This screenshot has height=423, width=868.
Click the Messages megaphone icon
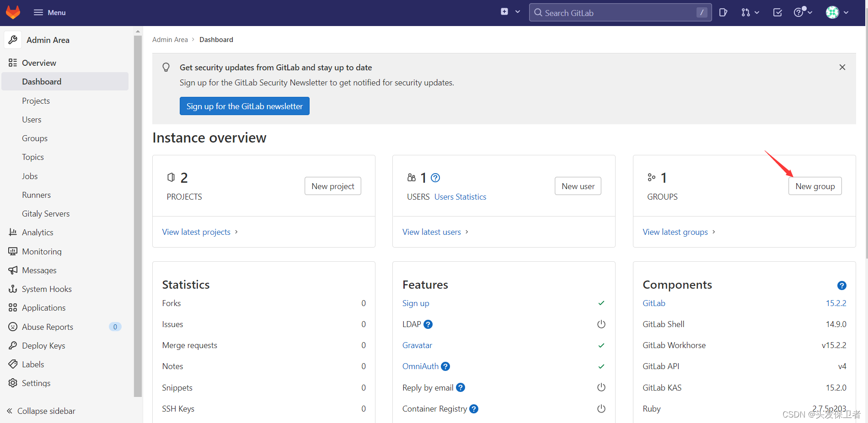pos(13,270)
